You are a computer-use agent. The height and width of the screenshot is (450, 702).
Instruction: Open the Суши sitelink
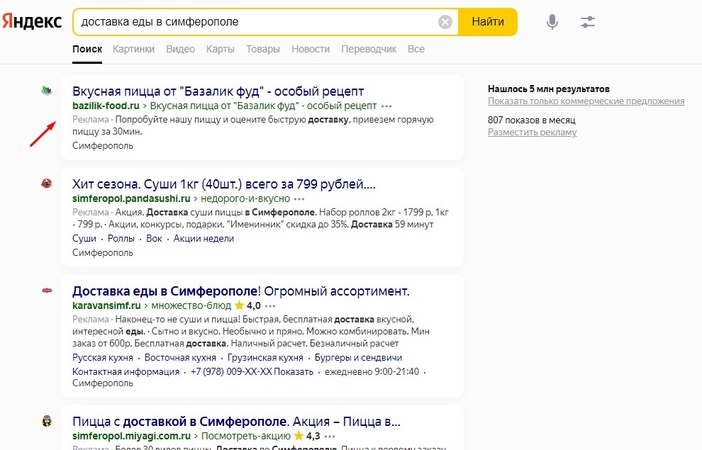(84, 238)
